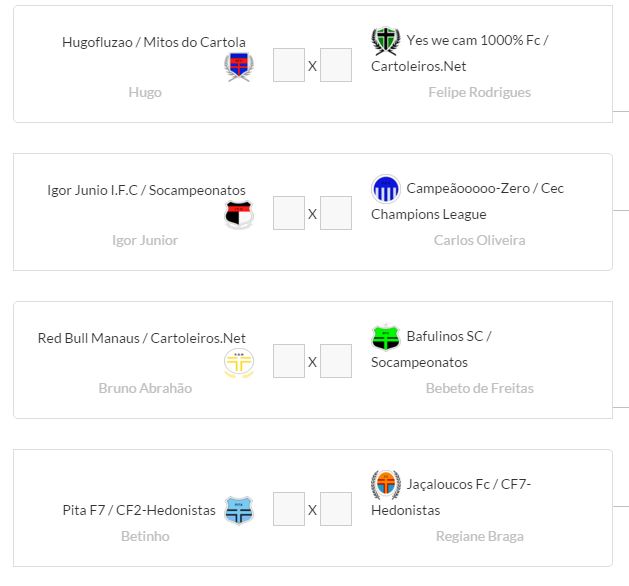Click the Campeãooooo-Zero blue striped crest

coord(385,189)
